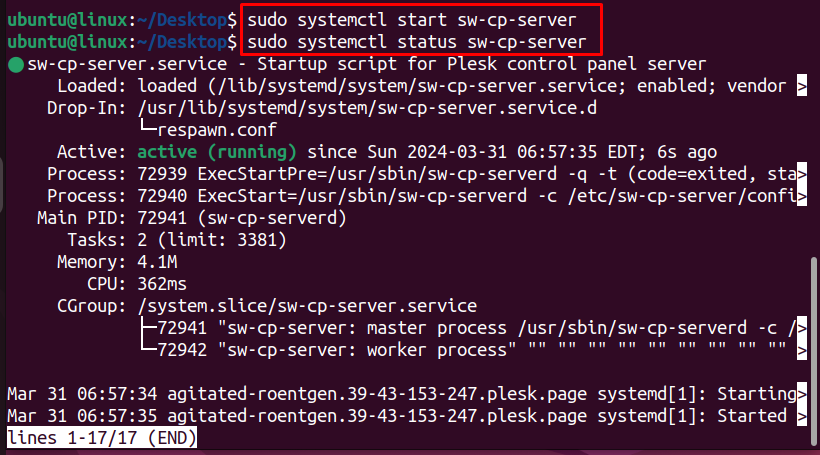Click truncation marker on Starting log line
Screen dimensions: 820x455
[x=802, y=394]
